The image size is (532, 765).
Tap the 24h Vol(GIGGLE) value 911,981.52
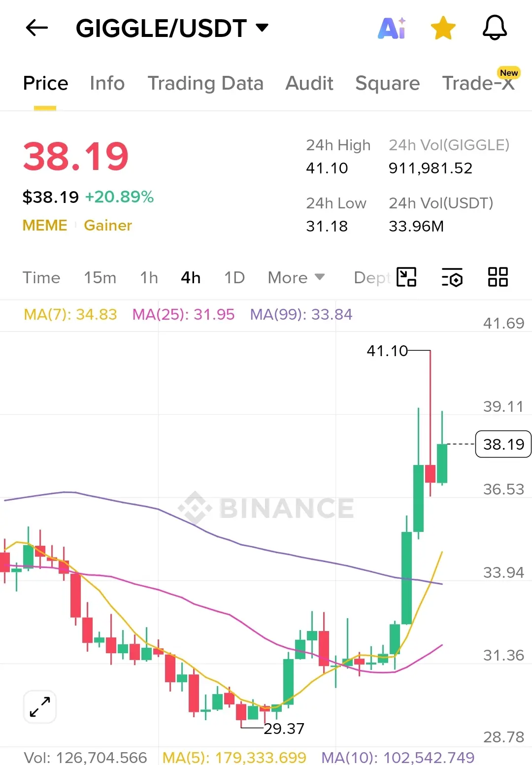pyautogui.click(x=431, y=168)
